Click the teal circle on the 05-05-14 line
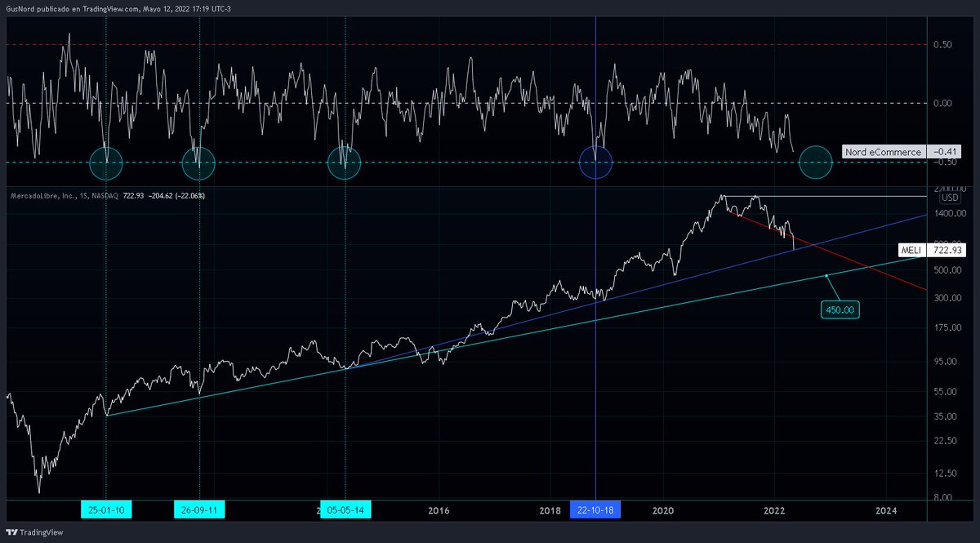 [344, 162]
